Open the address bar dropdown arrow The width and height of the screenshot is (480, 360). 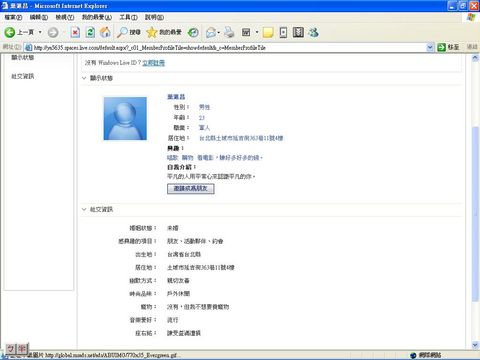pyautogui.click(x=430, y=48)
